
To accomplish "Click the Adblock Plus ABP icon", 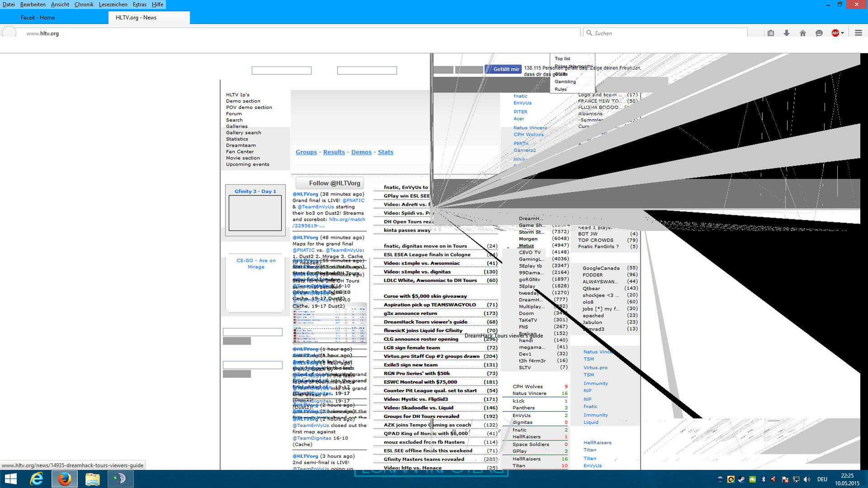I will click(x=835, y=33).
